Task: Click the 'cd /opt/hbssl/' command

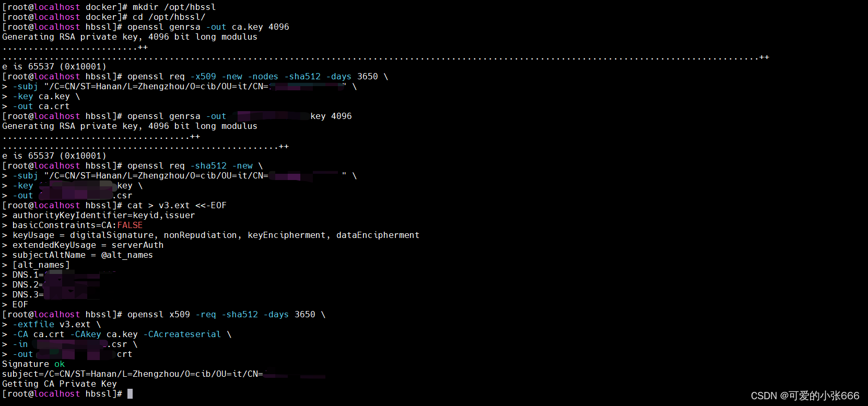Action: pos(169,17)
